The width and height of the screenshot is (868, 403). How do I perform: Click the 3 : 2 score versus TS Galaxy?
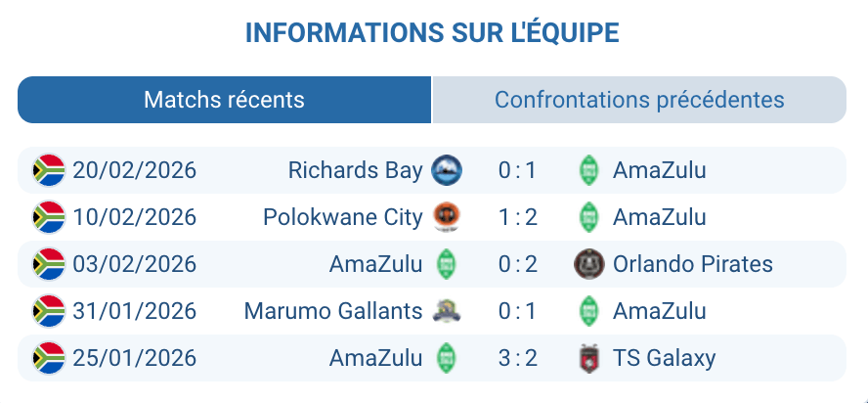(517, 358)
